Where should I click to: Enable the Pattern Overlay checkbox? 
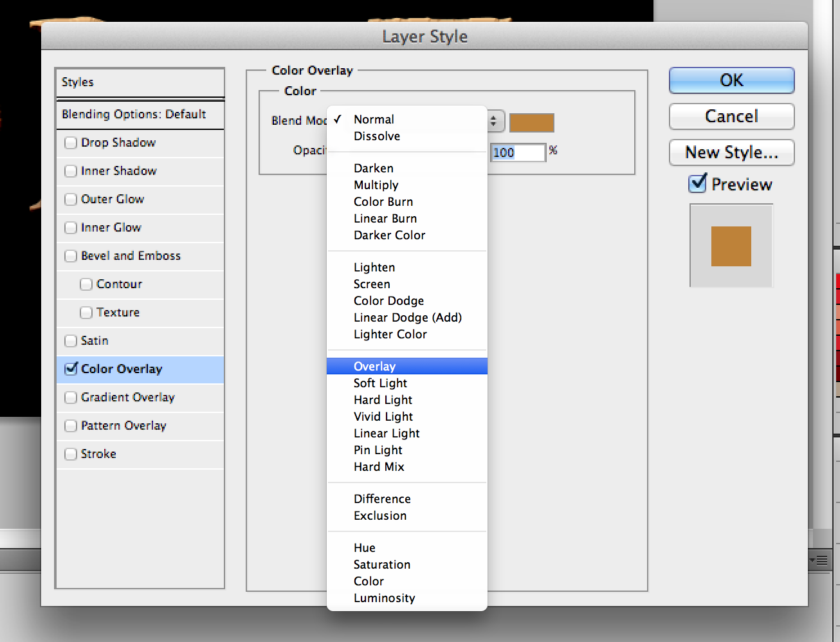(71, 426)
